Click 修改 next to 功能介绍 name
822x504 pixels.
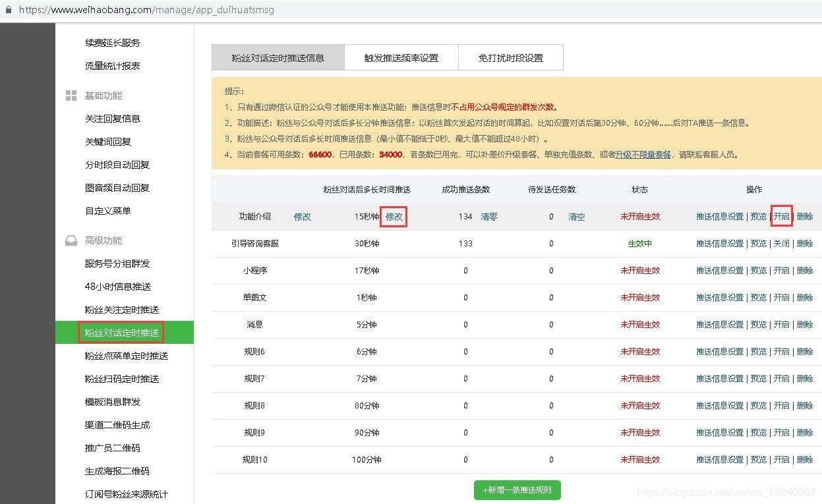tap(303, 217)
